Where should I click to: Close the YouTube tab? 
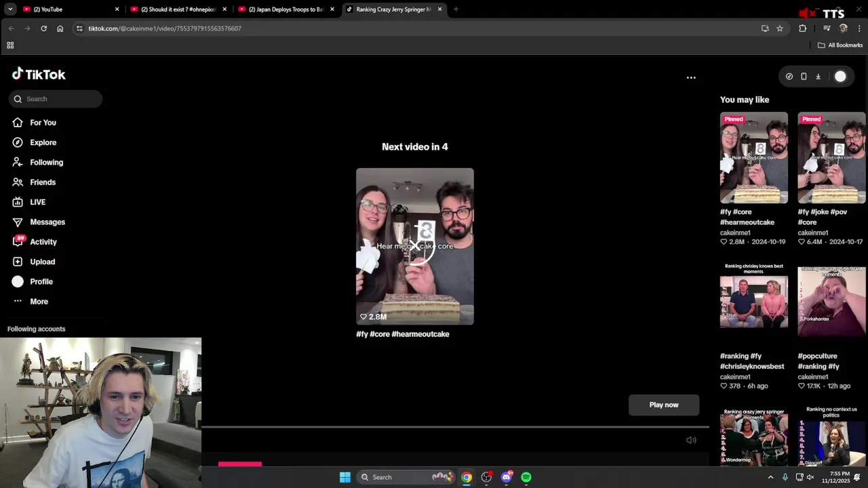(x=117, y=9)
